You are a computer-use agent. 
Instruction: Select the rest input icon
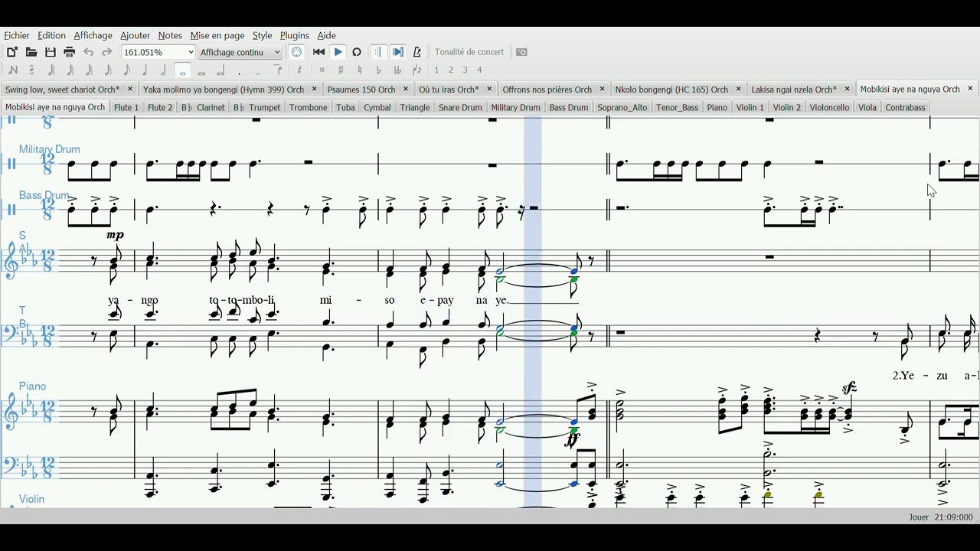[299, 70]
